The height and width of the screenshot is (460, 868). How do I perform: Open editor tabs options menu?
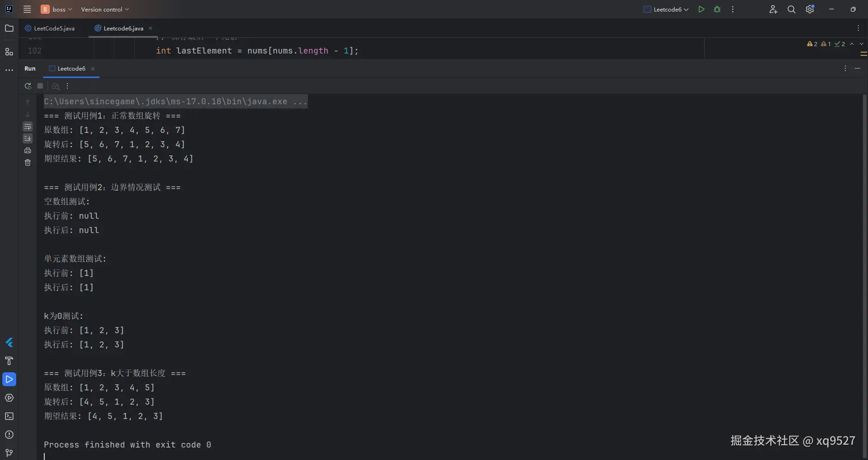(x=858, y=28)
